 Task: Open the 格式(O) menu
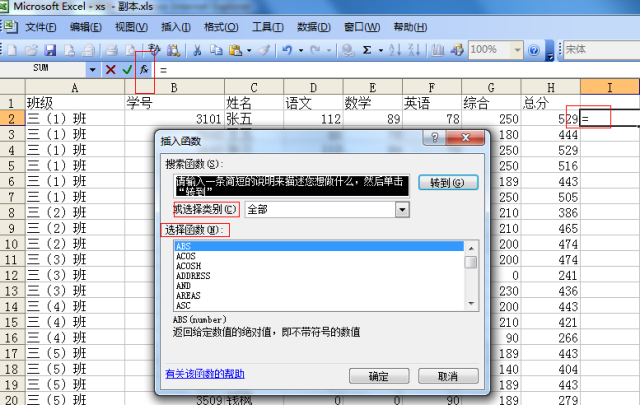pyautogui.click(x=221, y=27)
